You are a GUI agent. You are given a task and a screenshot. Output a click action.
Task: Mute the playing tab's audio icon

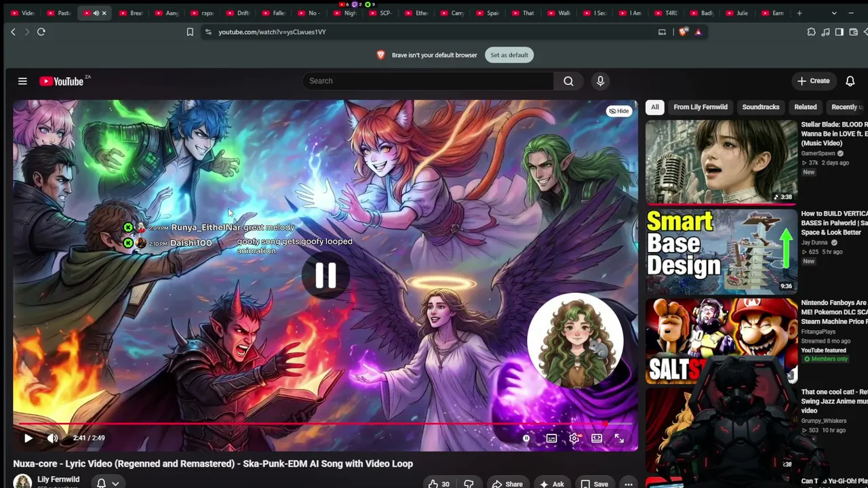tap(96, 13)
